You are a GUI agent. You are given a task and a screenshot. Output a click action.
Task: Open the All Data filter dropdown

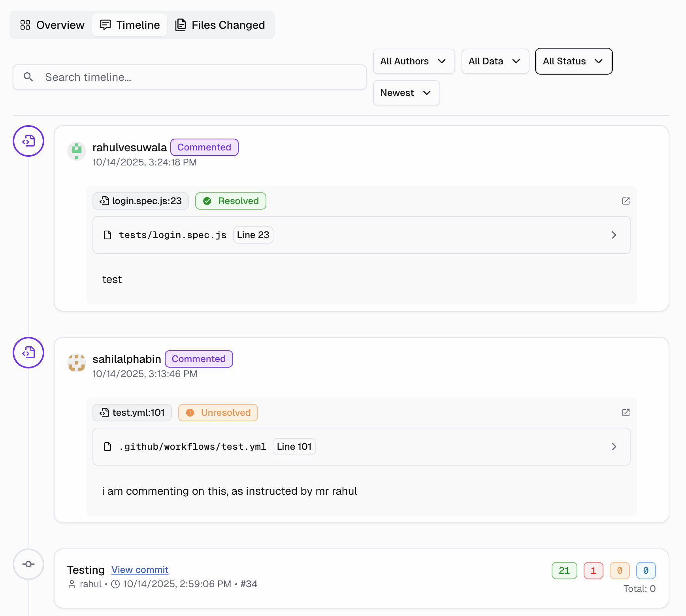coord(495,61)
